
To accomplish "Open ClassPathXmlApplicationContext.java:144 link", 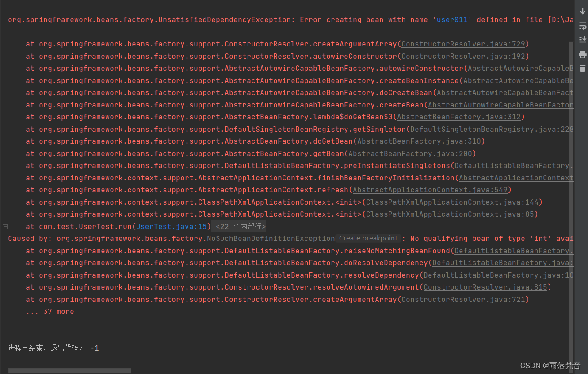I will [x=453, y=202].
